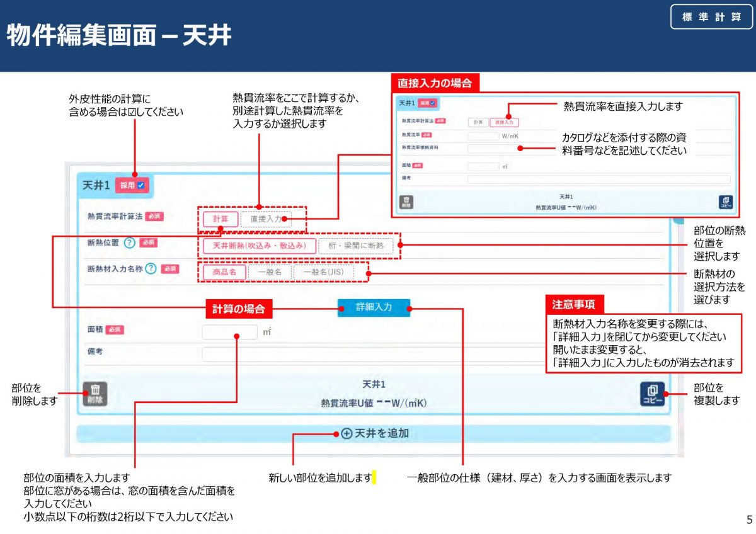This screenshot has width=756, height=534.
Task: Click the コピー icon in the main 天井1 panel
Action: [652, 394]
